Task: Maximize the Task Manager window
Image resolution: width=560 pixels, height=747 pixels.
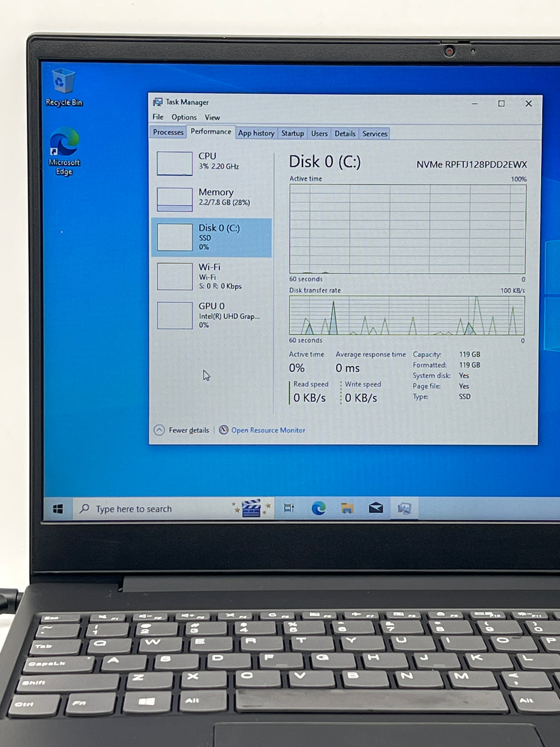Action: [501, 103]
